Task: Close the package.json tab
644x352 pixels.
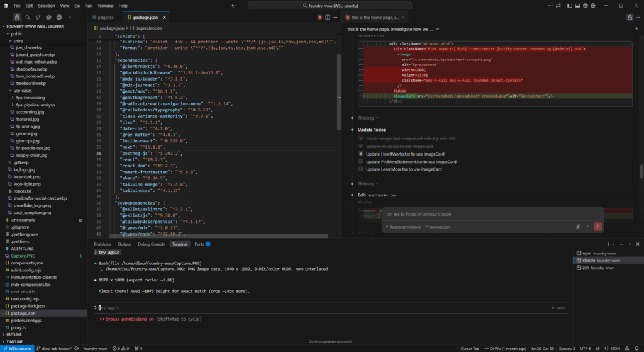Action: pyautogui.click(x=164, y=17)
